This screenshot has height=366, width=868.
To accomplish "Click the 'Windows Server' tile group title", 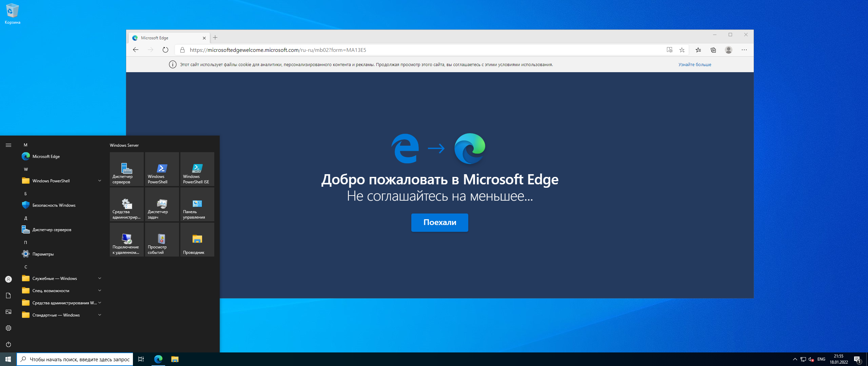I will (124, 145).
